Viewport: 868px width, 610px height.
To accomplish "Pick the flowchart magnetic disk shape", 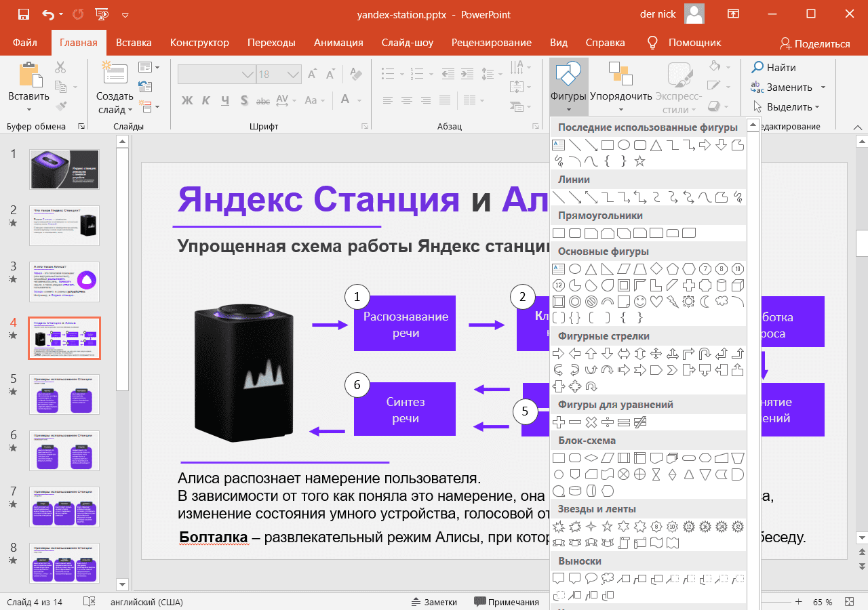I will tap(575, 491).
